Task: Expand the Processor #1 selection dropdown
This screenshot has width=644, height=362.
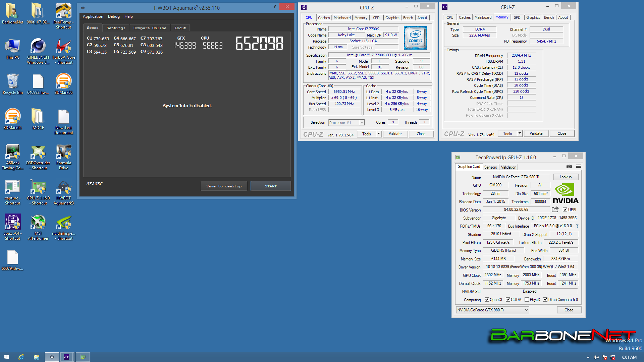Action: pos(361,123)
